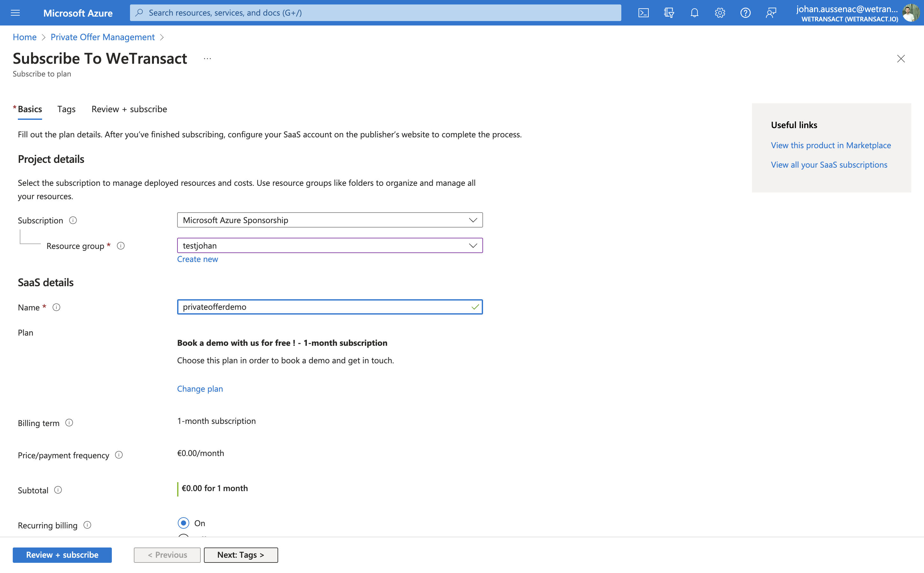
Task: Click the Change plan link
Action: click(200, 389)
